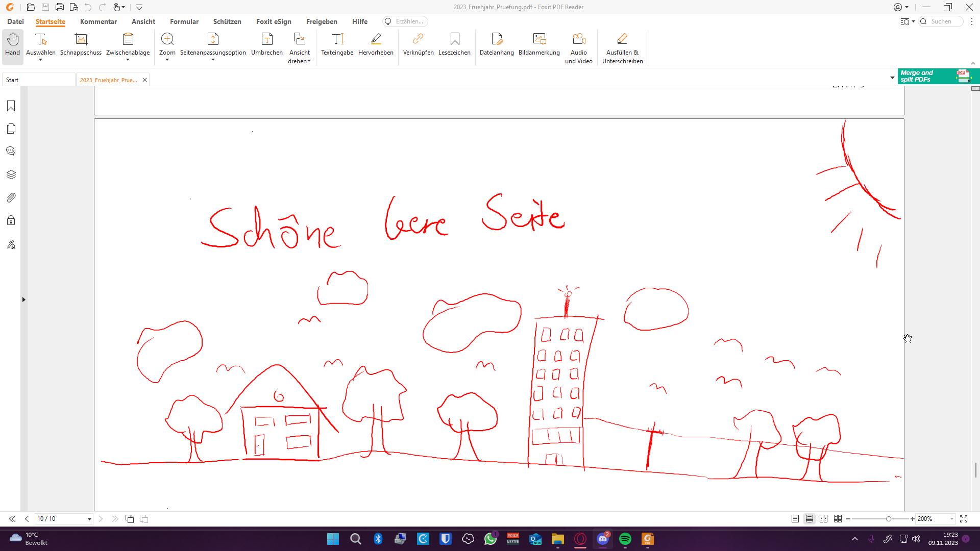Screen dimensions: 980x551
Task: Go to previous page arrow
Action: coord(27,519)
